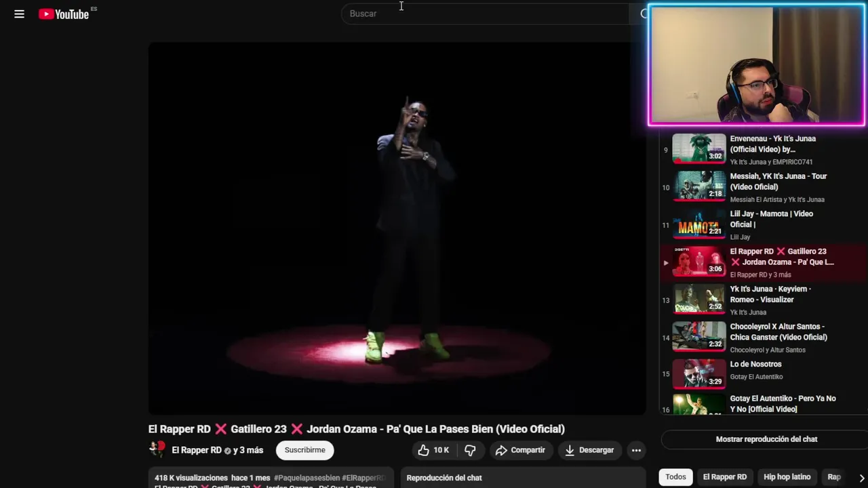The width and height of the screenshot is (868, 488).
Task: Click the video title text
Action: pyautogui.click(x=357, y=429)
